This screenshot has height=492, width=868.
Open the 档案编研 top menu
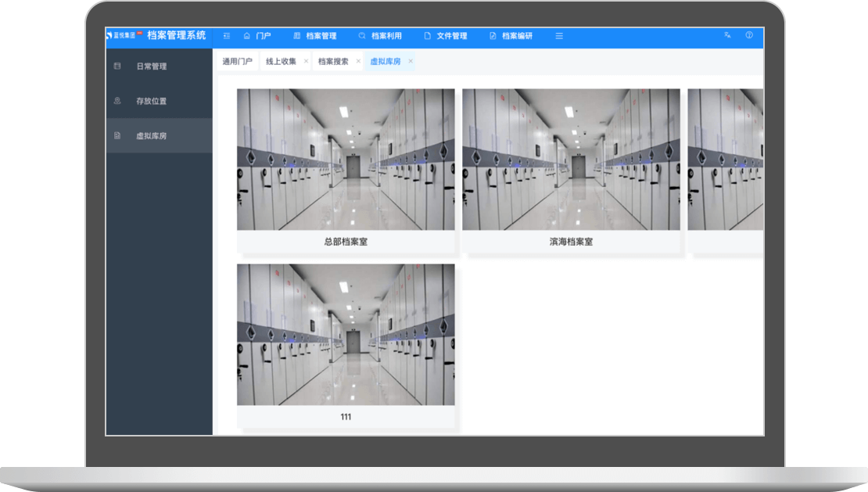pos(517,36)
